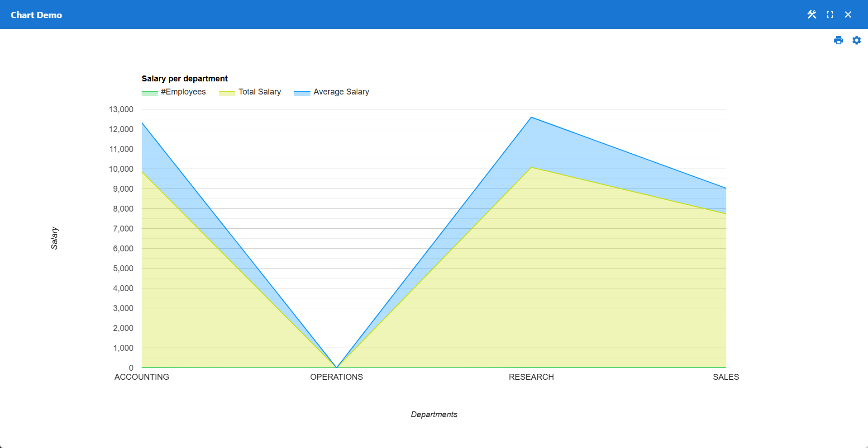Enter fullscreen mode for Chart Demo
The width and height of the screenshot is (868, 448).
(x=830, y=14)
